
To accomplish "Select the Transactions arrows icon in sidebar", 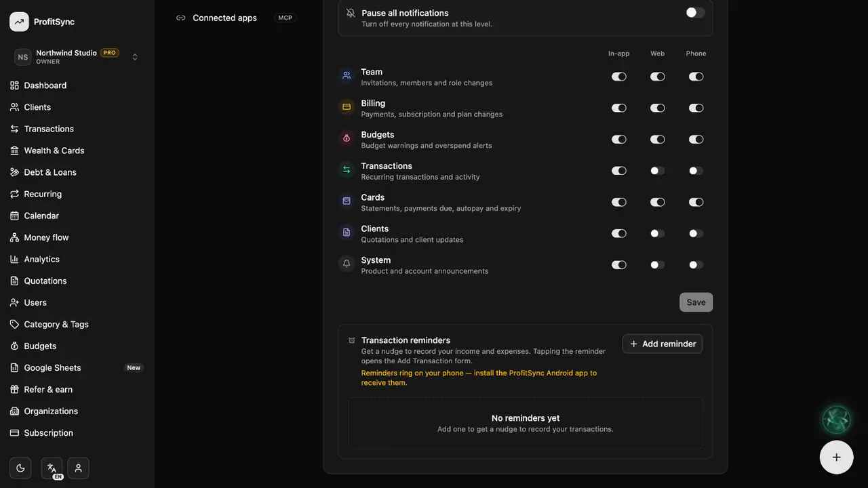I will pyautogui.click(x=14, y=129).
